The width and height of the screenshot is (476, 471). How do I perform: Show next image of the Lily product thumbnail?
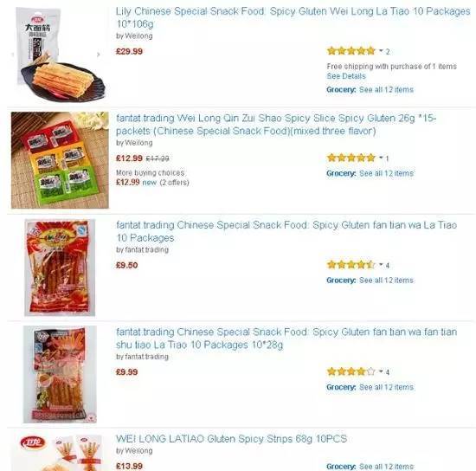click(98, 55)
